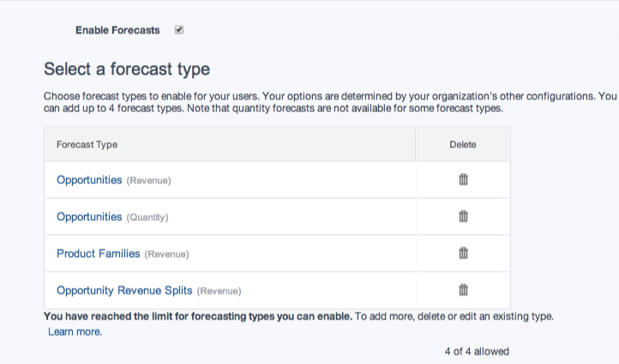619x364 pixels.
Task: Click the Enable Forecasts label
Action: coord(117,30)
